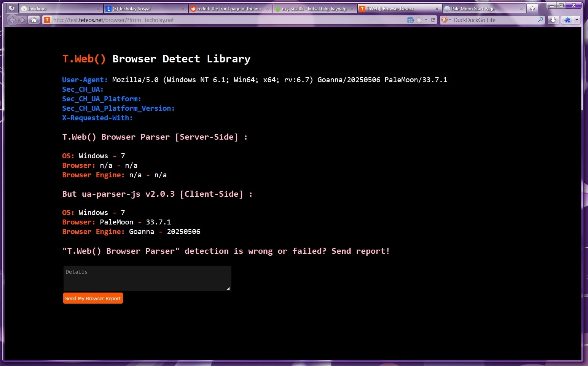The image size is (588, 366).
Task: Close the T.Web() Browser Detect tab
Action: pyautogui.click(x=437, y=9)
